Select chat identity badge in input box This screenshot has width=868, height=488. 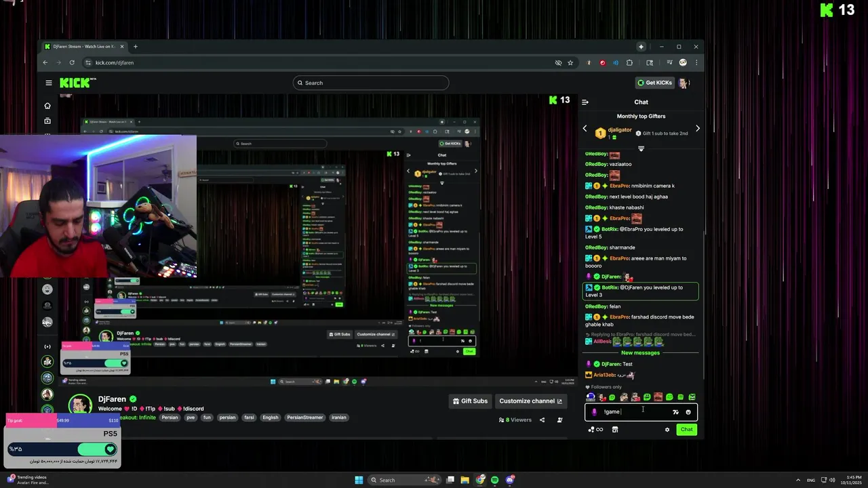(595, 412)
